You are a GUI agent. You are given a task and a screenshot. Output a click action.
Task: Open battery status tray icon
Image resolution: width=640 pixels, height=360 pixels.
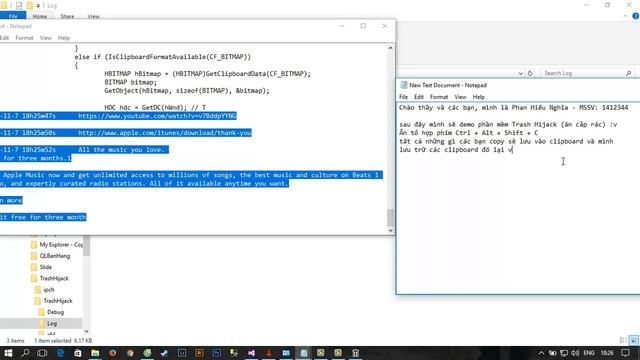coord(552,353)
